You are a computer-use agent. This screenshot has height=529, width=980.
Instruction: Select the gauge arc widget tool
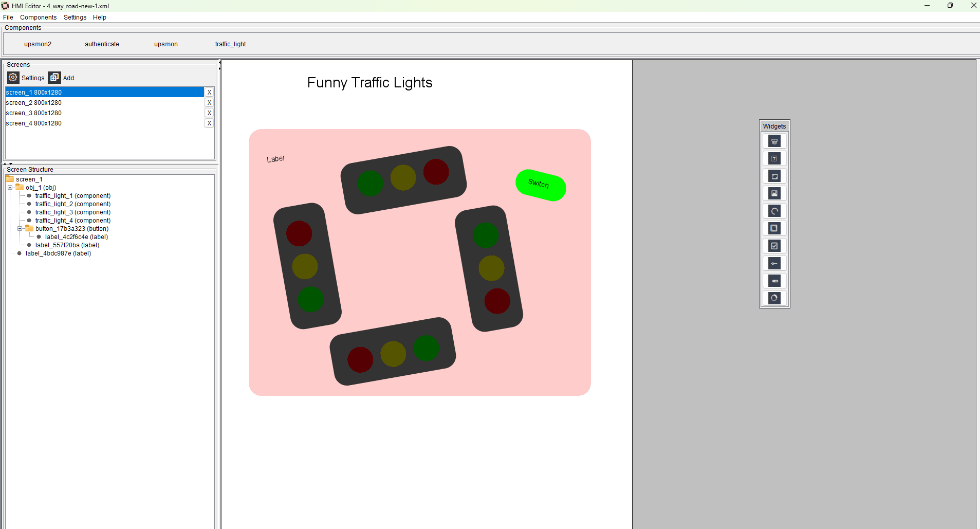pyautogui.click(x=775, y=211)
